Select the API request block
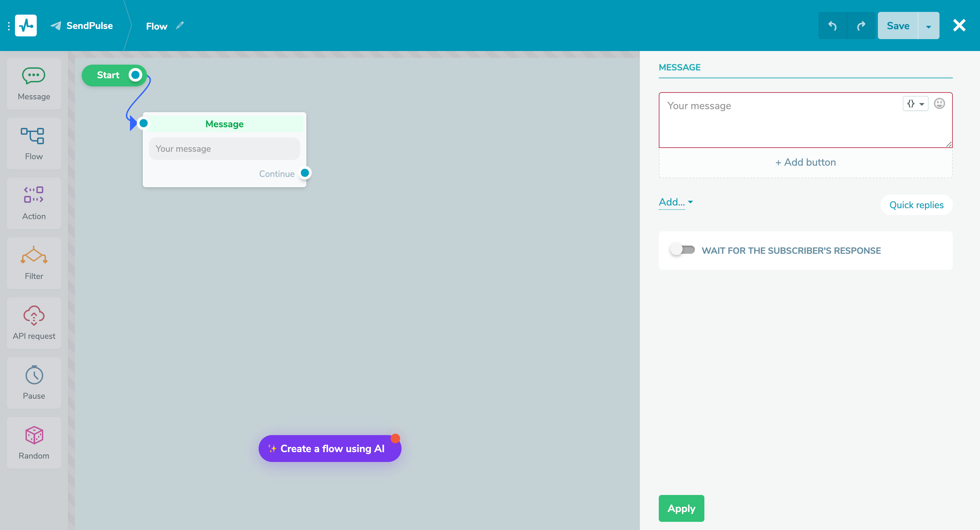 click(33, 323)
